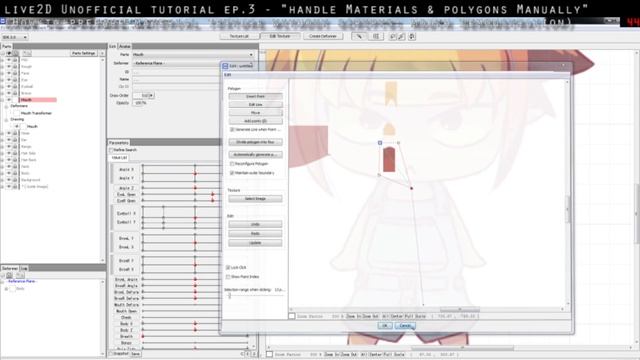Select the highlighted Mouth part row
Viewport: 640px width, 360px height.
pyautogui.click(x=38, y=100)
